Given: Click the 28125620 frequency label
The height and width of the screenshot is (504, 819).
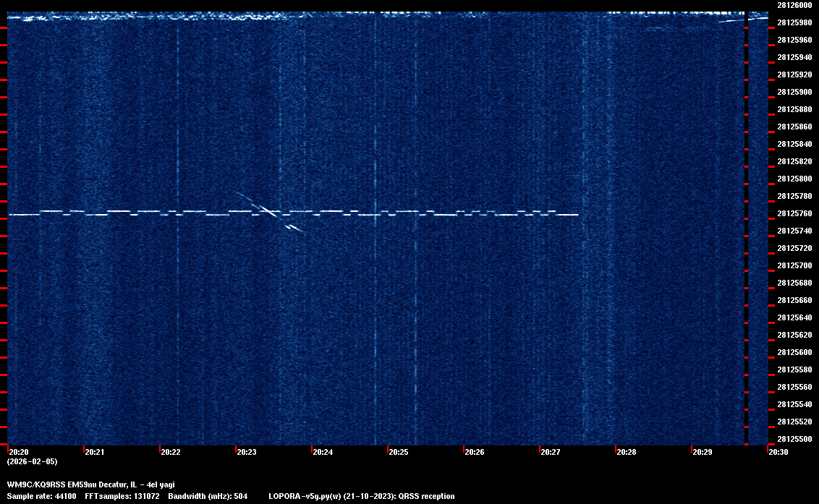Looking at the screenshot, I should coord(794,335).
